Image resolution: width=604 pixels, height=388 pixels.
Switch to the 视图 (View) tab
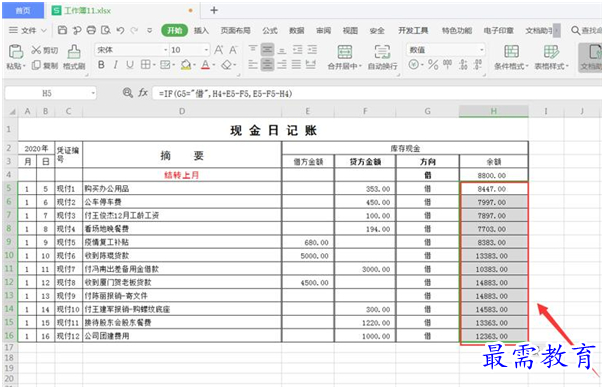click(x=350, y=30)
